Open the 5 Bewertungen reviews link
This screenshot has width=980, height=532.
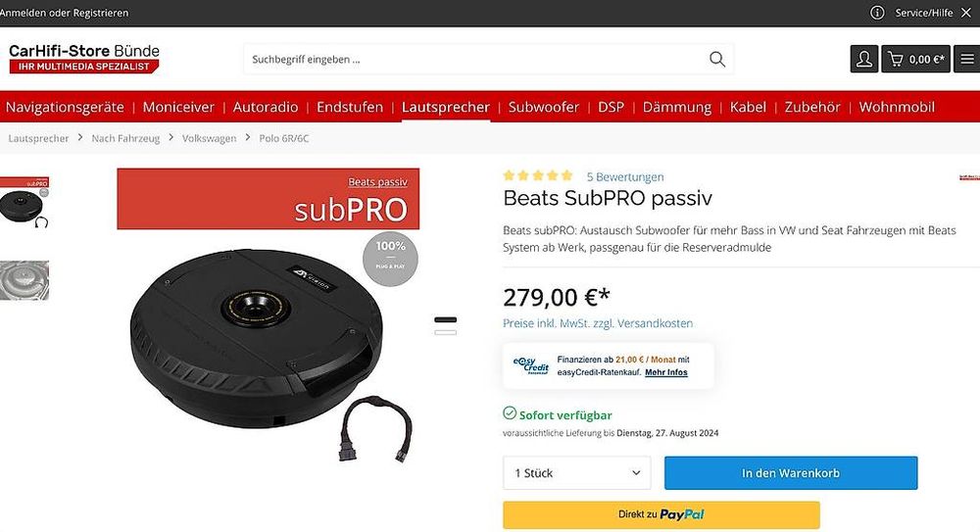625,177
